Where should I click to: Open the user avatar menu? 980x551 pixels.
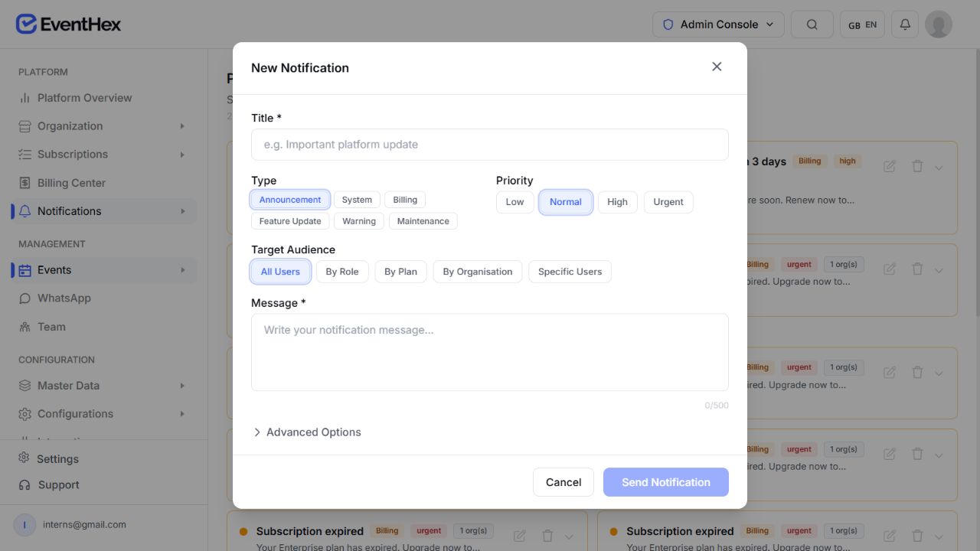pos(939,24)
